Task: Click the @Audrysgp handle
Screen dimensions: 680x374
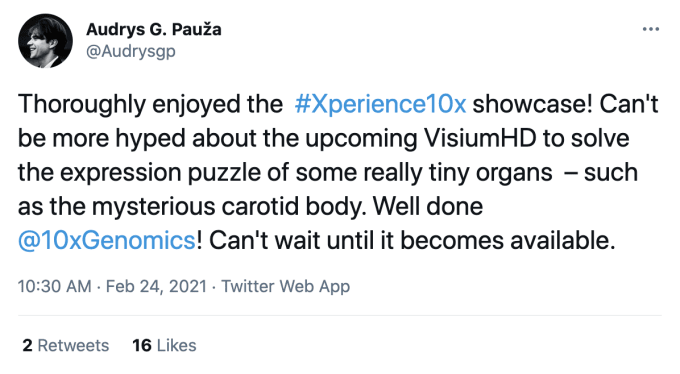Action: pyautogui.click(x=131, y=51)
